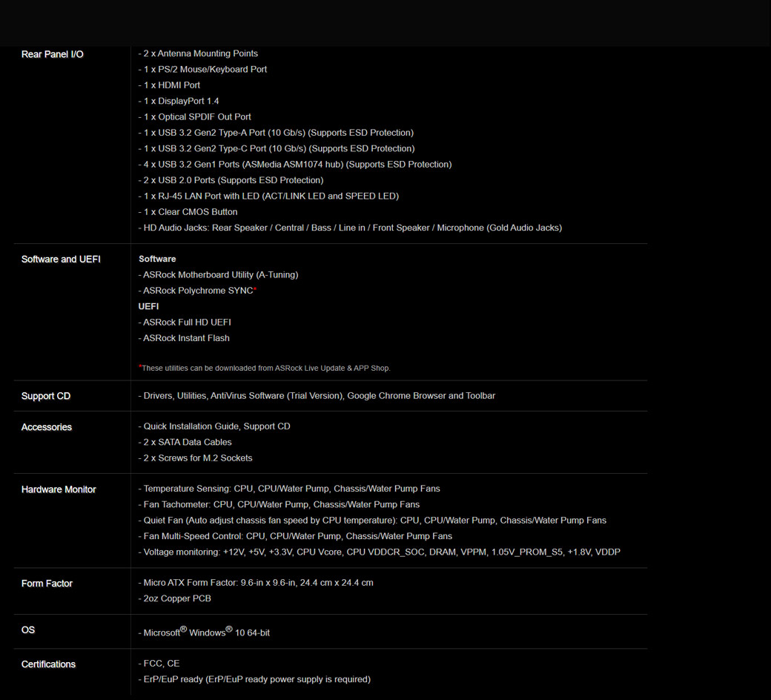The width and height of the screenshot is (771, 700).
Task: Click the ASRock Full HD UEFI entry
Action: [185, 322]
